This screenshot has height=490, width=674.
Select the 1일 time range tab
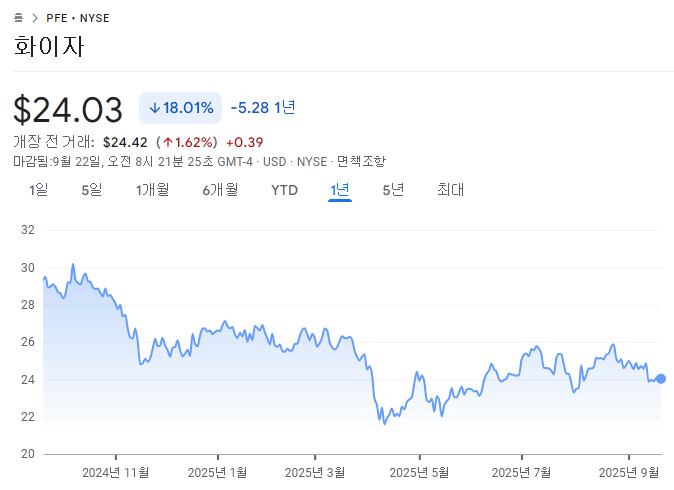[x=38, y=190]
